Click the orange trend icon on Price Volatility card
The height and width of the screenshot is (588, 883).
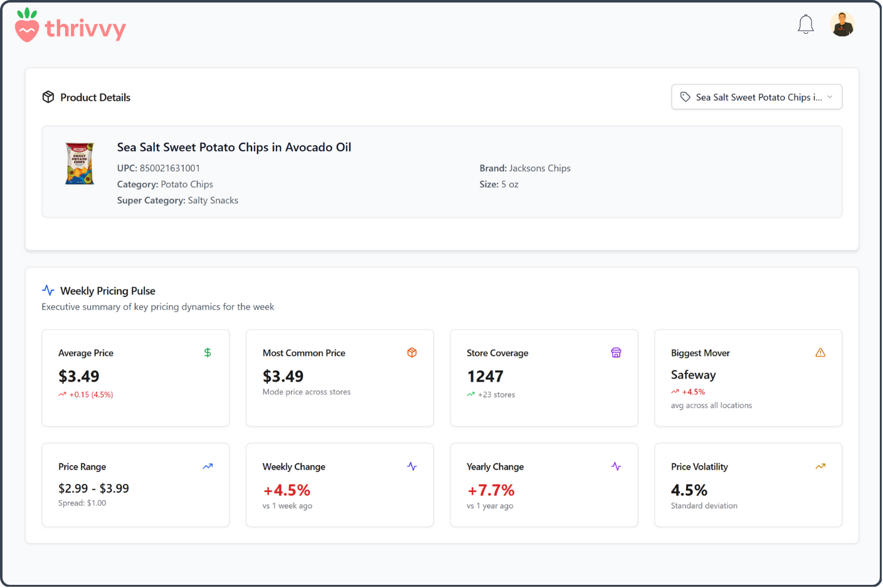[820, 466]
